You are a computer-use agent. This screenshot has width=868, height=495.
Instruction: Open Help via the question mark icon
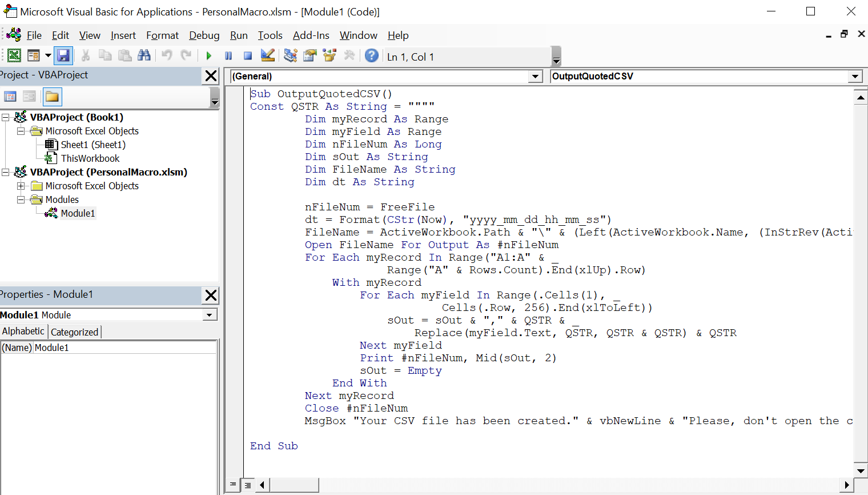[x=372, y=55]
